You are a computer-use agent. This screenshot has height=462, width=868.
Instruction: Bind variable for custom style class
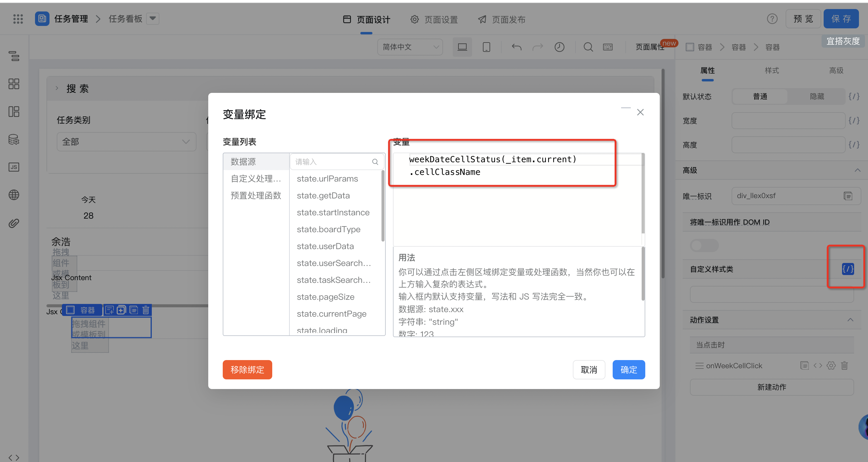tap(848, 269)
